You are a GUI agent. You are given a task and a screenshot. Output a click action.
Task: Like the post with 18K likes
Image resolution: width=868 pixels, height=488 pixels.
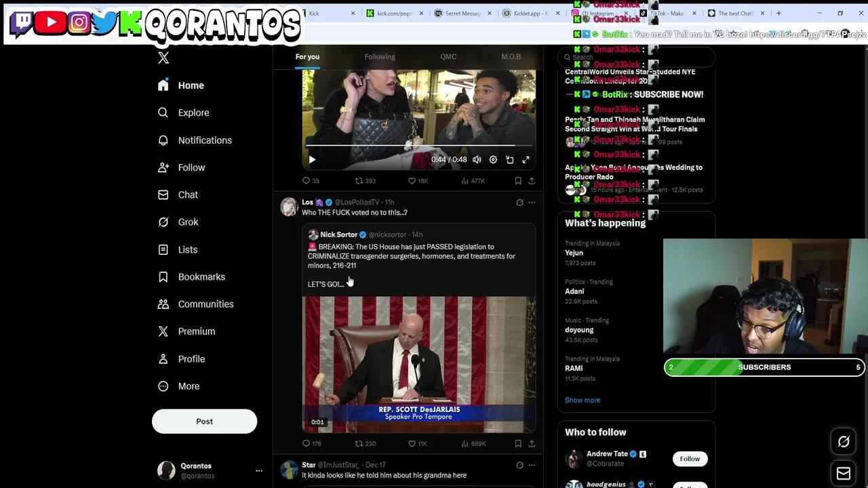(x=418, y=181)
